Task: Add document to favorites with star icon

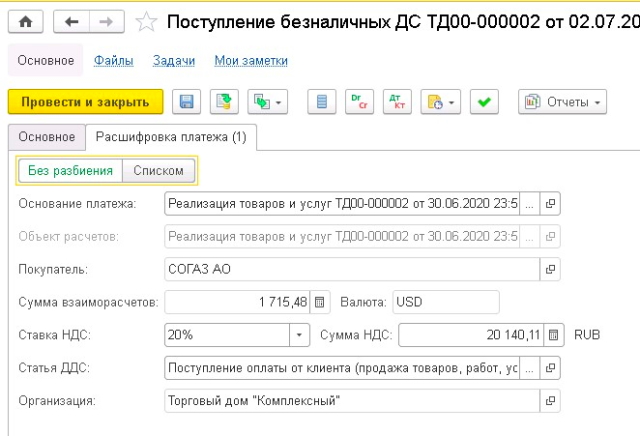Action: pos(145,21)
